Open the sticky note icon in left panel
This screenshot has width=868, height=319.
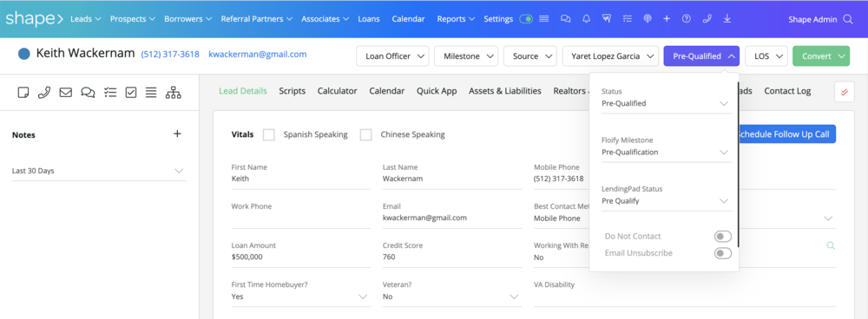23,93
